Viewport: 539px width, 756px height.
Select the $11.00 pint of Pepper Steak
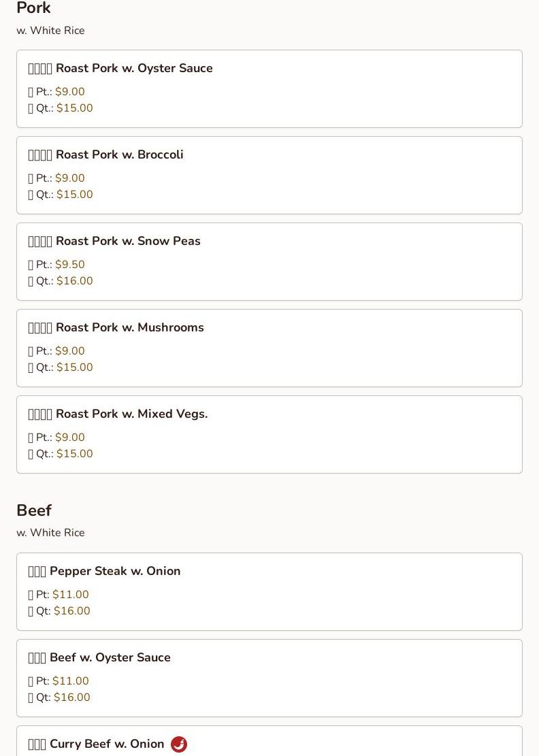point(71,595)
